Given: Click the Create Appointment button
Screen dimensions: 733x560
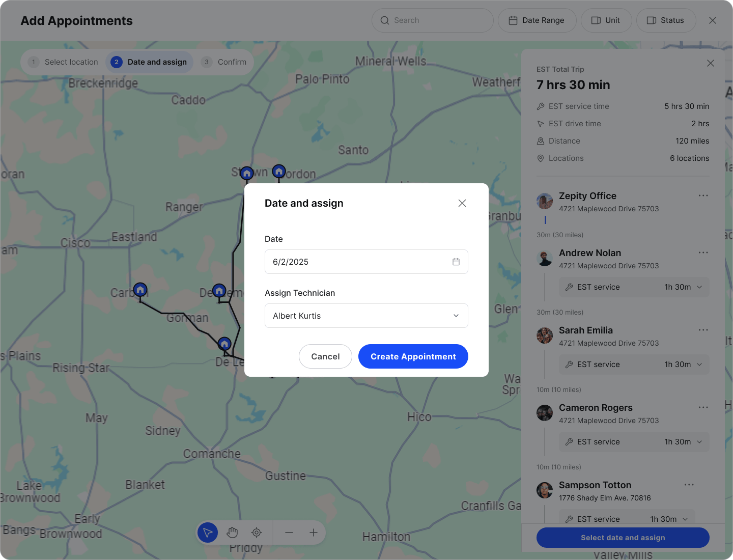Looking at the screenshot, I should click(413, 356).
